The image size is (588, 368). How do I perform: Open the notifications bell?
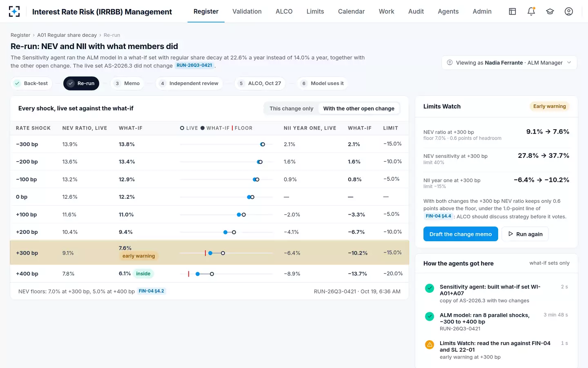click(x=531, y=11)
